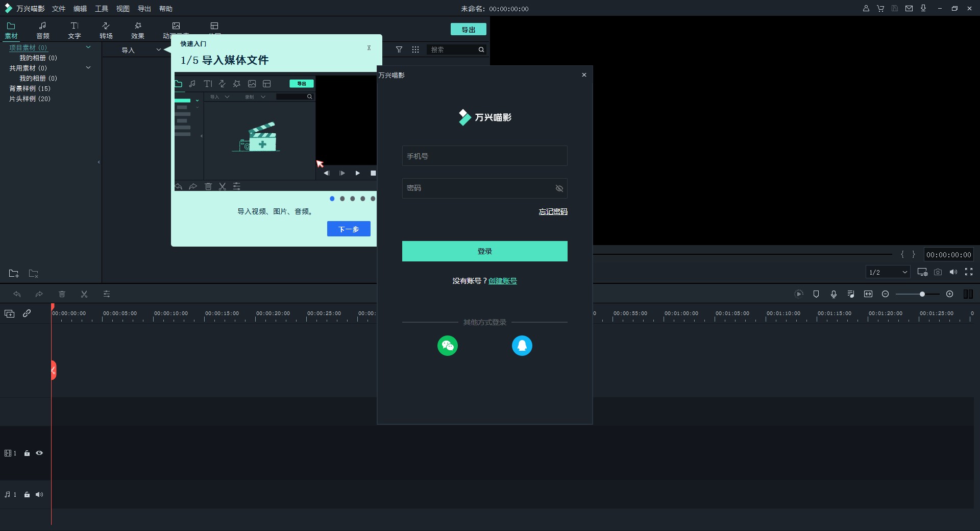
Task: Click the voiceover microphone icon in timeline toolbar
Action: coord(834,294)
